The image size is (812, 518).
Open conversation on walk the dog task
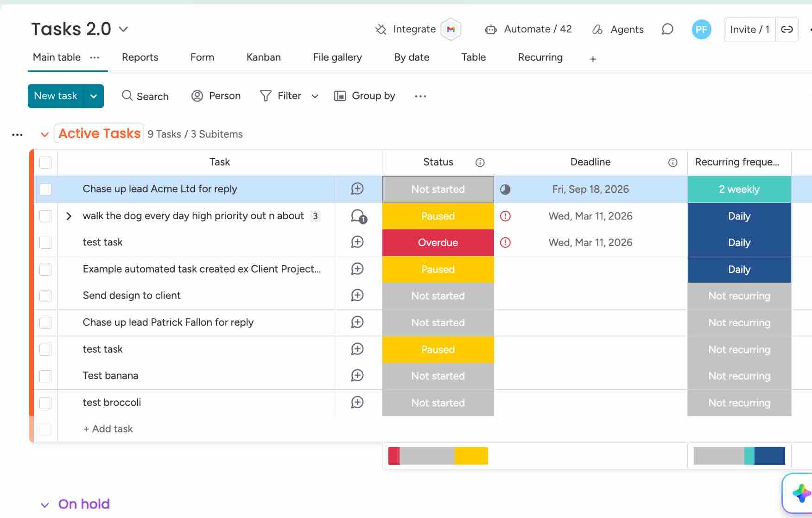(x=358, y=216)
